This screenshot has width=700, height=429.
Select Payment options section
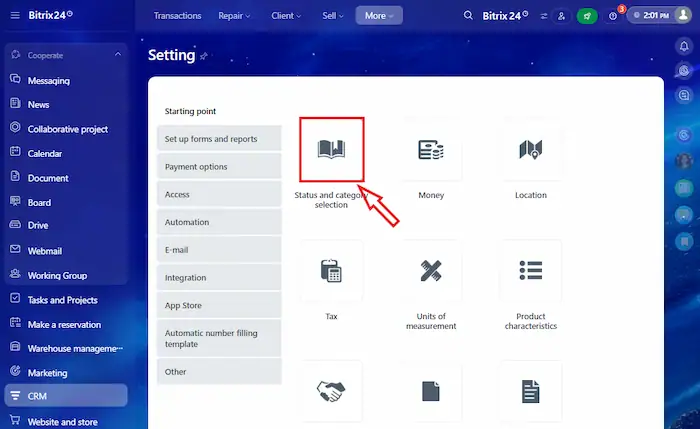pos(219,167)
